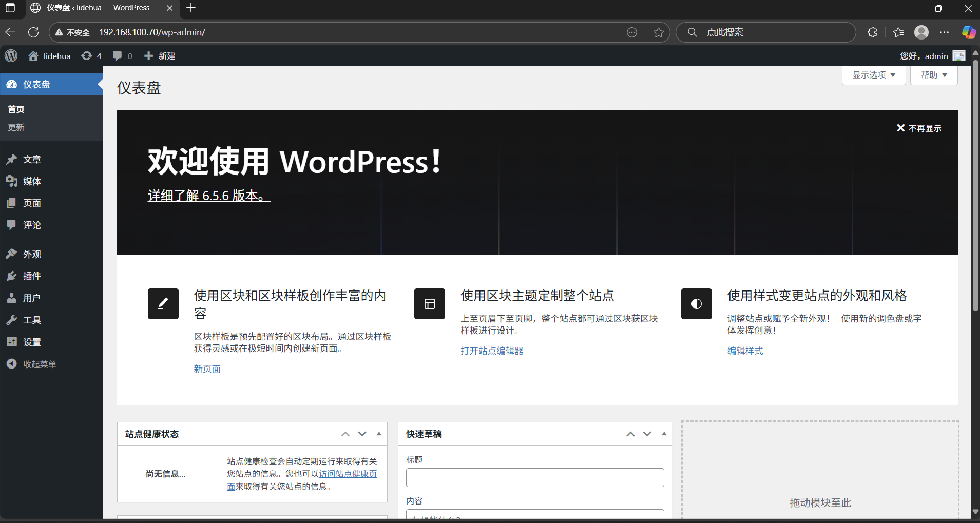Open the 4 pending updates icon
Image resolution: width=980 pixels, height=523 pixels.
point(91,56)
